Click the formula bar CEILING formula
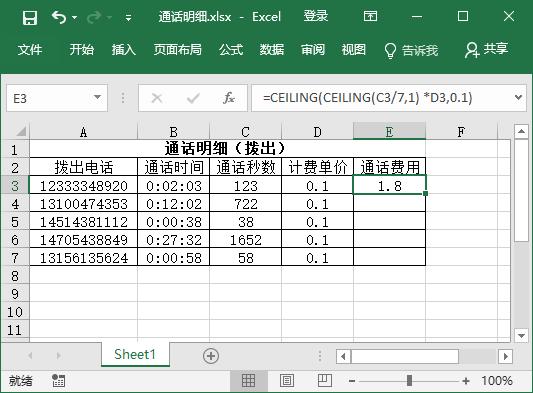The height and width of the screenshot is (393, 533). pos(368,98)
